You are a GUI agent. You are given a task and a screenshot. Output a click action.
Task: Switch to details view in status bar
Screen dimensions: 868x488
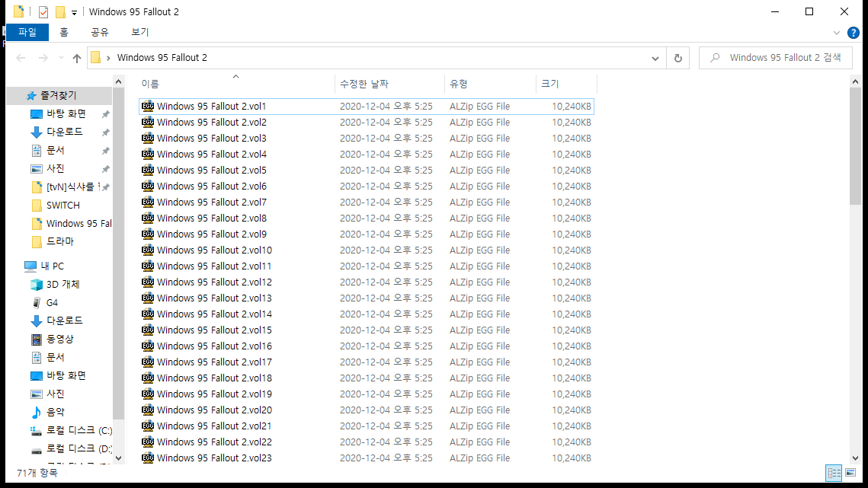pyautogui.click(x=834, y=473)
